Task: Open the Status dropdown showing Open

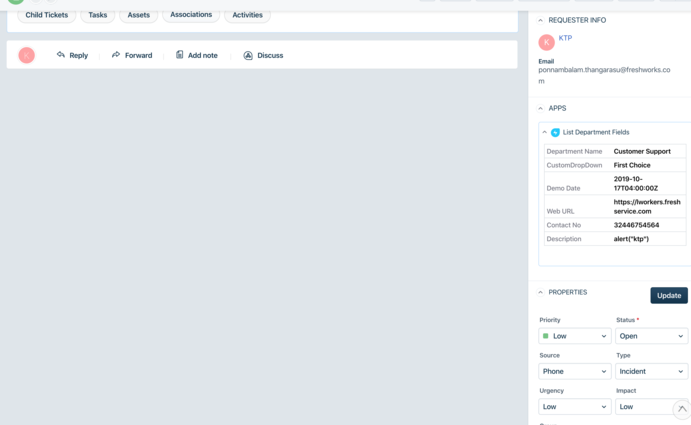Action: point(651,336)
